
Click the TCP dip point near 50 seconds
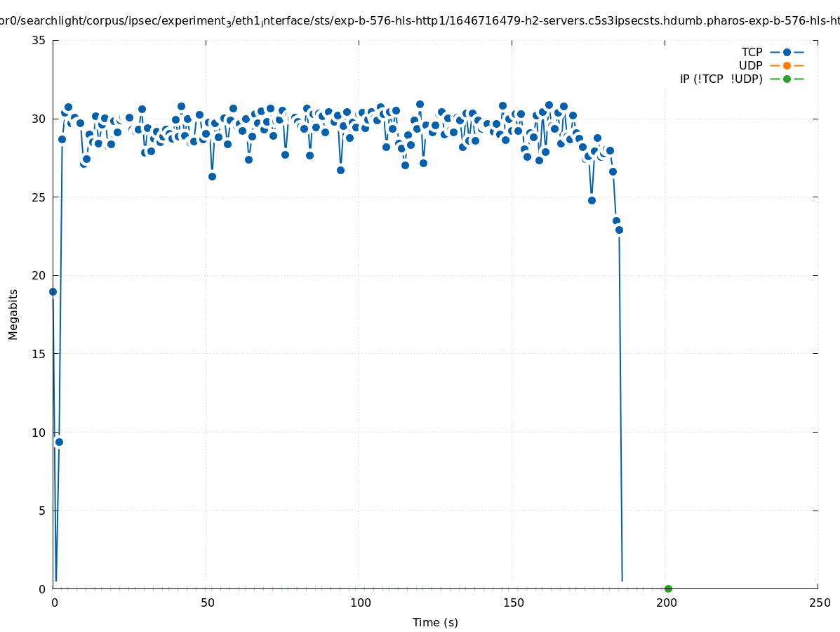point(212,176)
